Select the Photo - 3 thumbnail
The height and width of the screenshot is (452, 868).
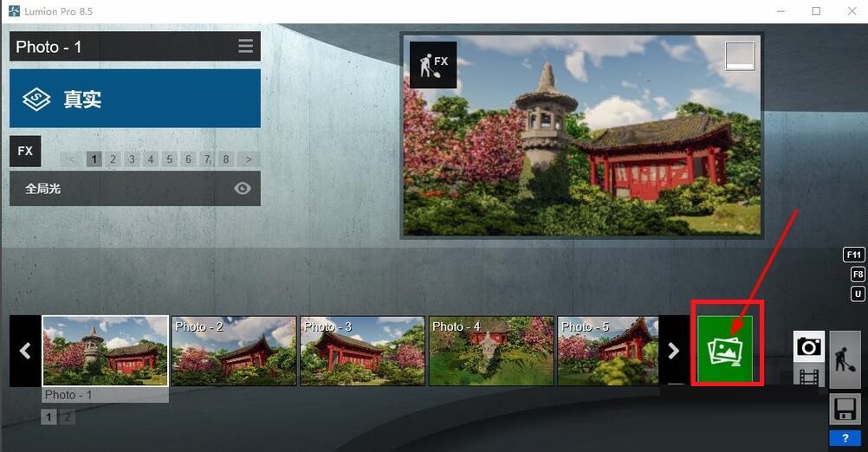coord(363,351)
